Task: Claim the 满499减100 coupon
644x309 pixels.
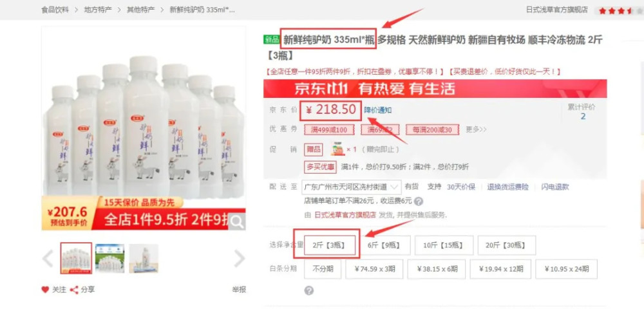Action: coord(329,130)
